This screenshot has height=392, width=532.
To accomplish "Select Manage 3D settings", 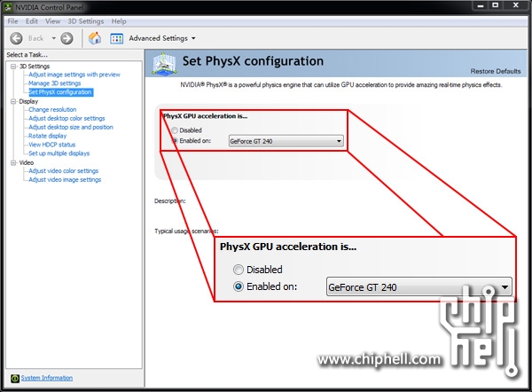I will pos(55,83).
